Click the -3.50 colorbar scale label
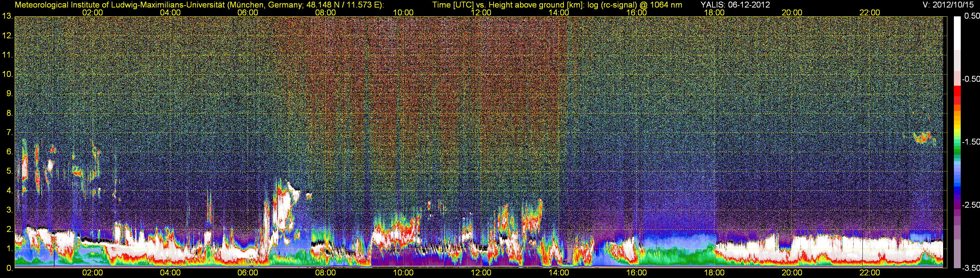The image size is (980, 278). (971, 268)
